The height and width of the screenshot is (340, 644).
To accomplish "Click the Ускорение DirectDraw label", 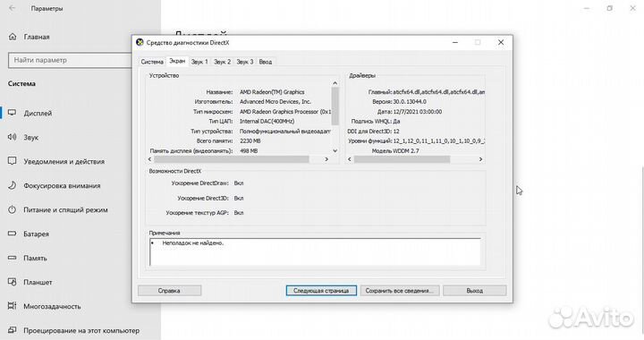I will 199,183.
